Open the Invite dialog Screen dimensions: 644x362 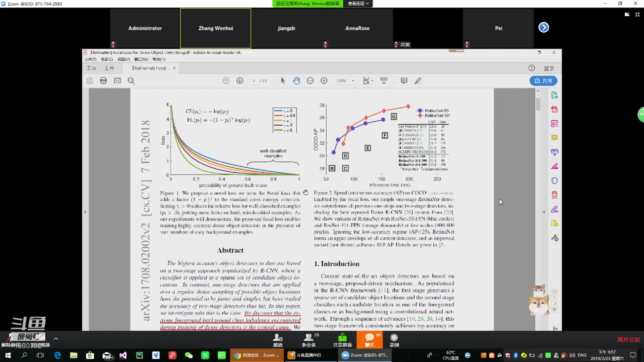pos(278,340)
